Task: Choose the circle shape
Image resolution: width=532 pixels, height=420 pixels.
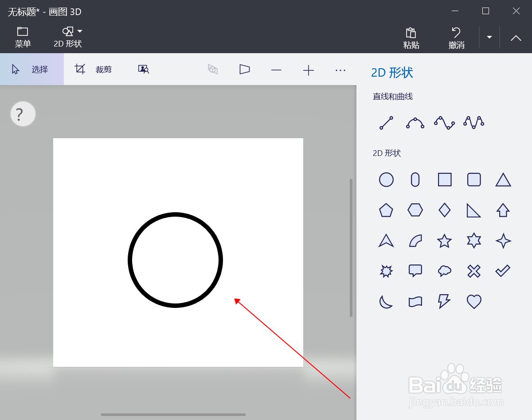Action: click(386, 179)
